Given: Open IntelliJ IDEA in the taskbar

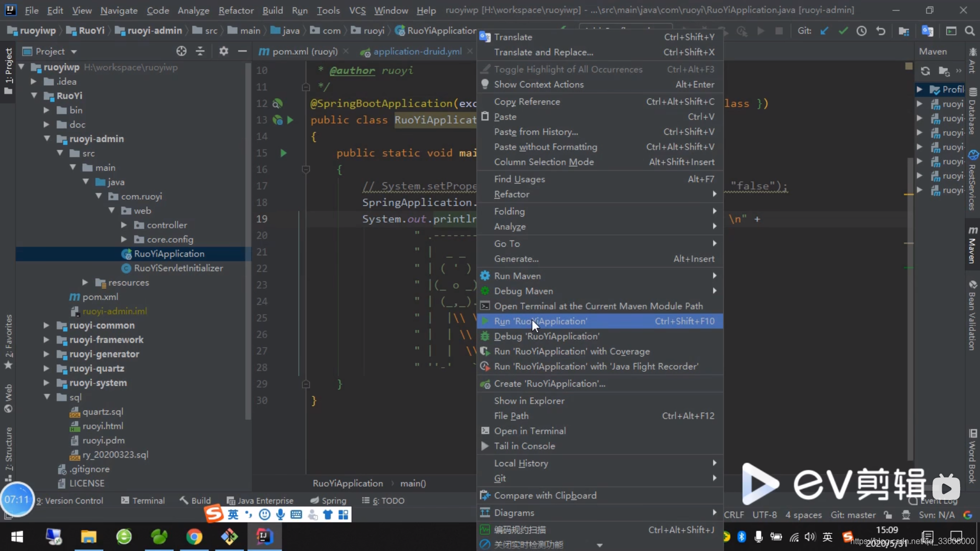Looking at the screenshot, I should click(x=264, y=536).
